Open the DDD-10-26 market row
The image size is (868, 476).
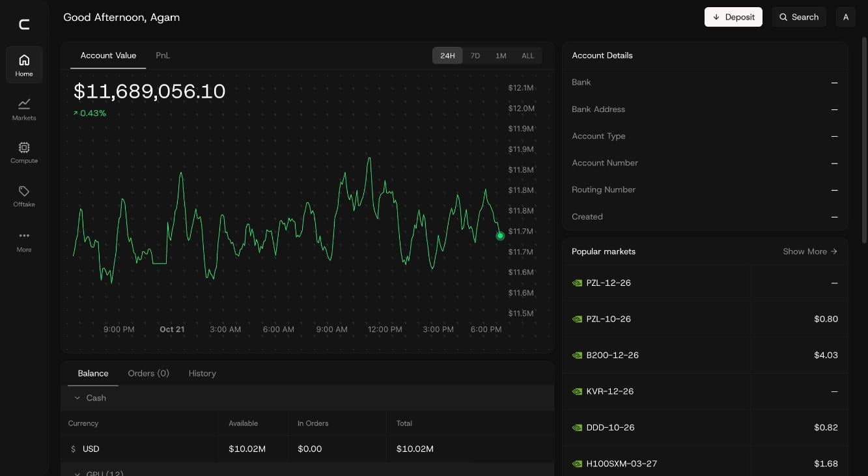click(x=705, y=428)
